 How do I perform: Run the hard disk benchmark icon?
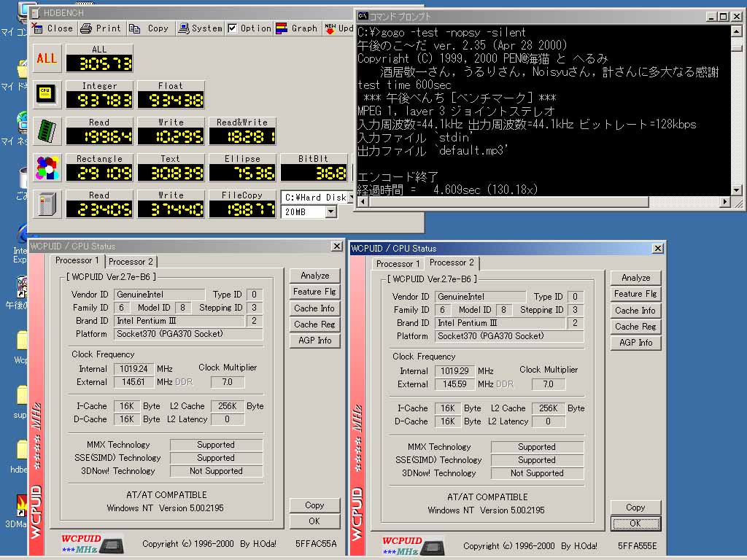(x=47, y=204)
